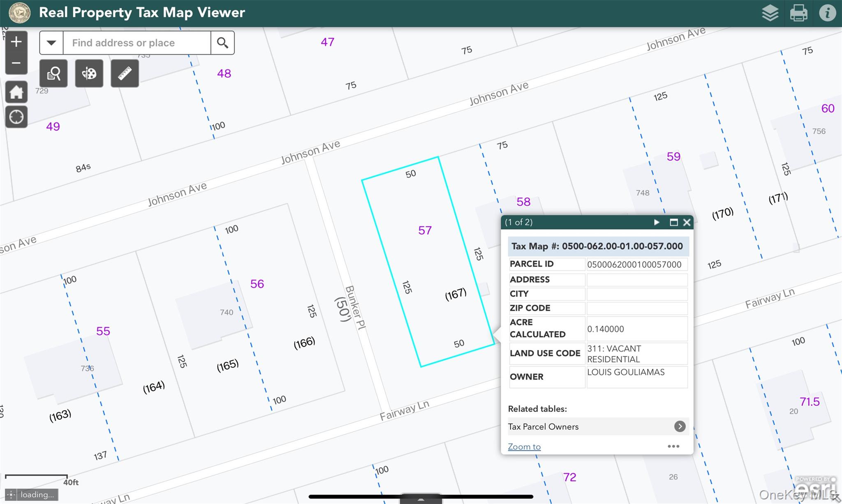
Task: Expand the search source dropdown arrow
Action: pos(51,43)
